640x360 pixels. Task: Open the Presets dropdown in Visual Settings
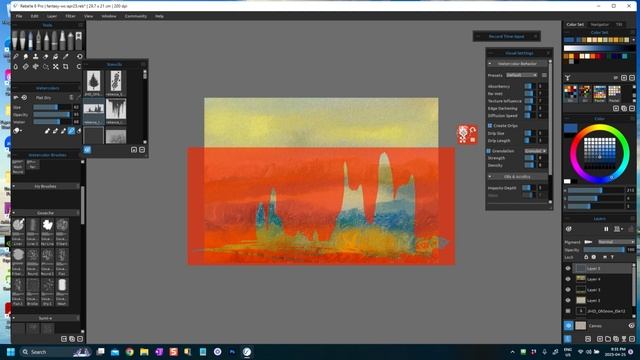[x=522, y=75]
